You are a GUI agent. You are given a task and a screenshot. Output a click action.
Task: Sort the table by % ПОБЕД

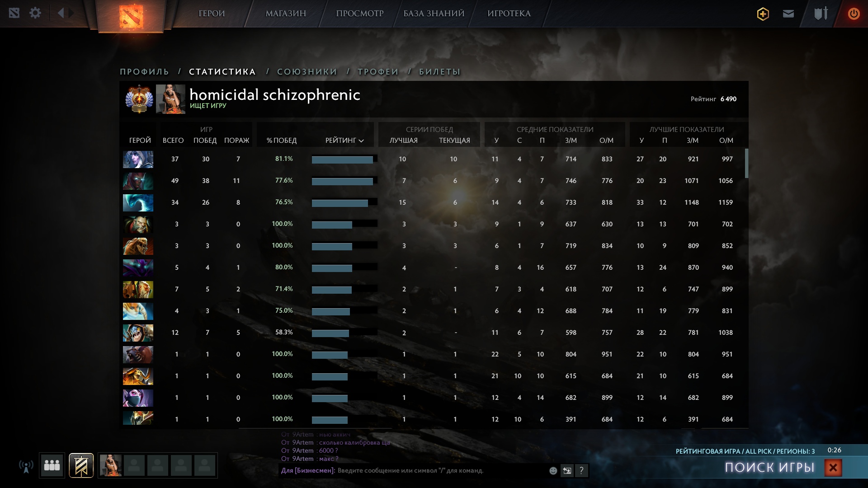[x=282, y=141]
